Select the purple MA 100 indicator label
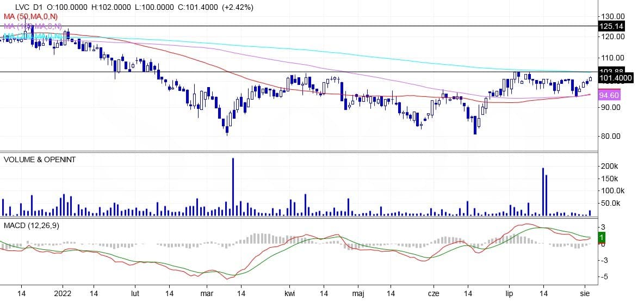The width and height of the screenshot is (644, 301). pyautogui.click(x=32, y=26)
